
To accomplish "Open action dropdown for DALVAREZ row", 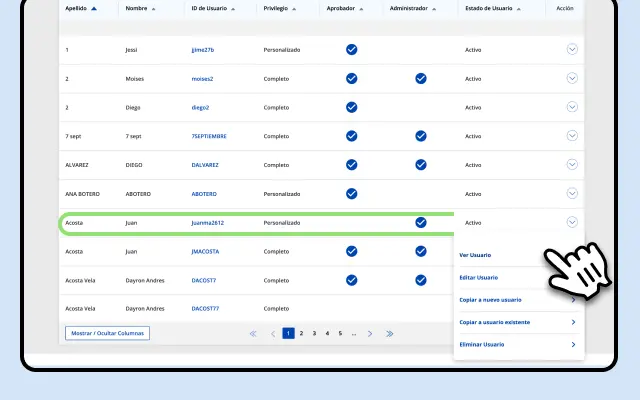I will point(572,164).
